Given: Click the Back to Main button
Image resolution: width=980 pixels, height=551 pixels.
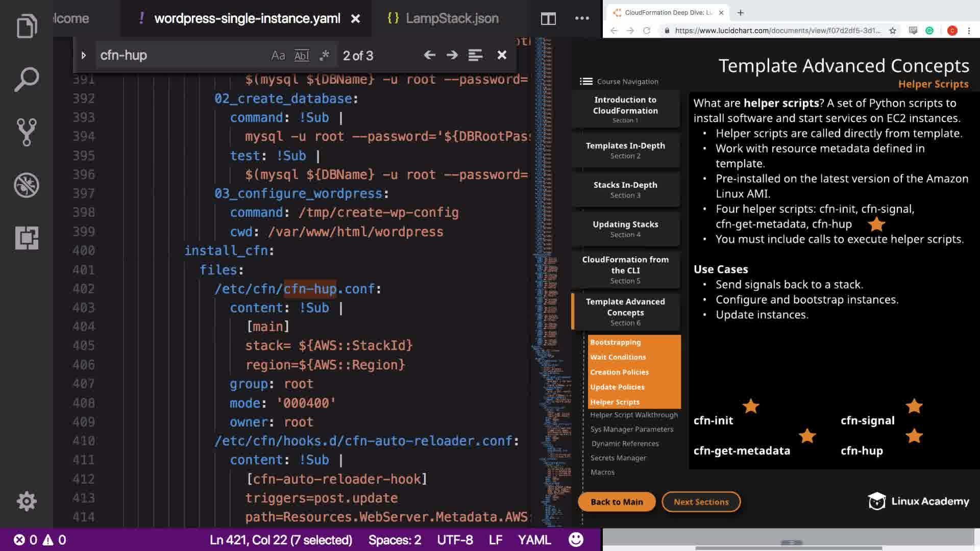Looking at the screenshot, I should 617,502.
